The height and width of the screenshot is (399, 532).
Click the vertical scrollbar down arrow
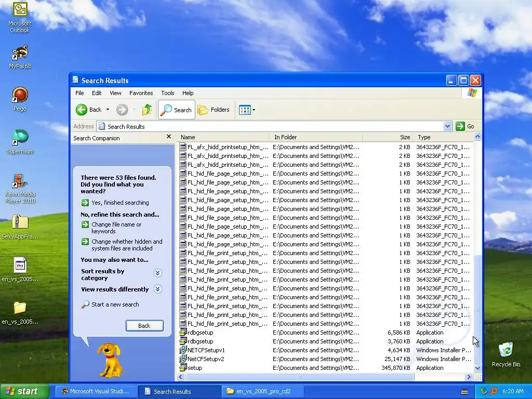point(477,368)
